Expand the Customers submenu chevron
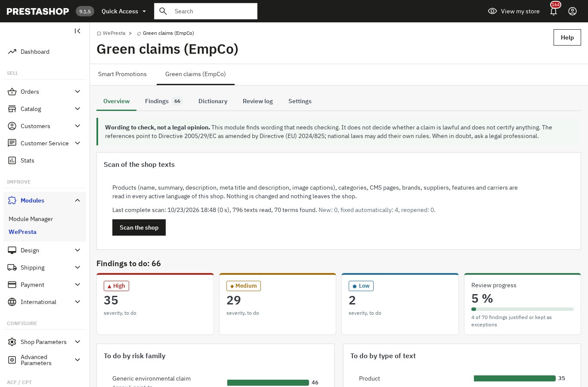The height and width of the screenshot is (387, 588). (x=77, y=126)
